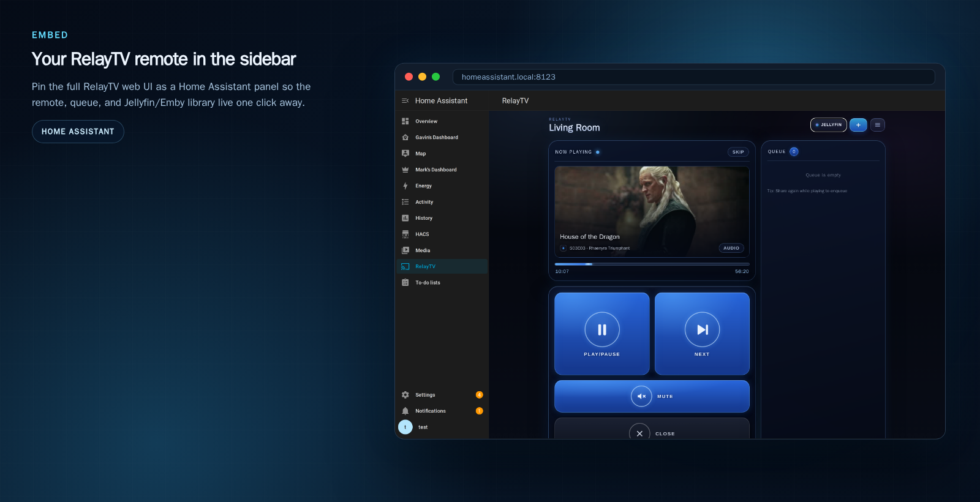Click the Play/Pause button
980x502 pixels.
602,334
